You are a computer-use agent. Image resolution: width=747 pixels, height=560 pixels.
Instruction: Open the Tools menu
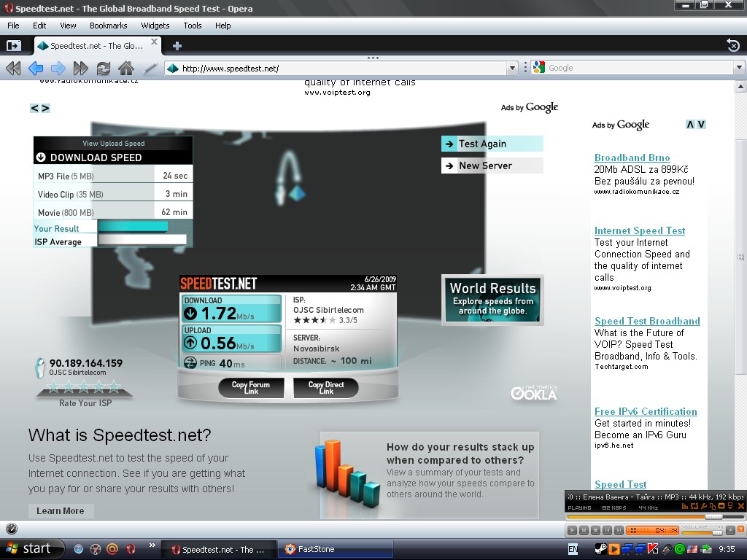(193, 26)
